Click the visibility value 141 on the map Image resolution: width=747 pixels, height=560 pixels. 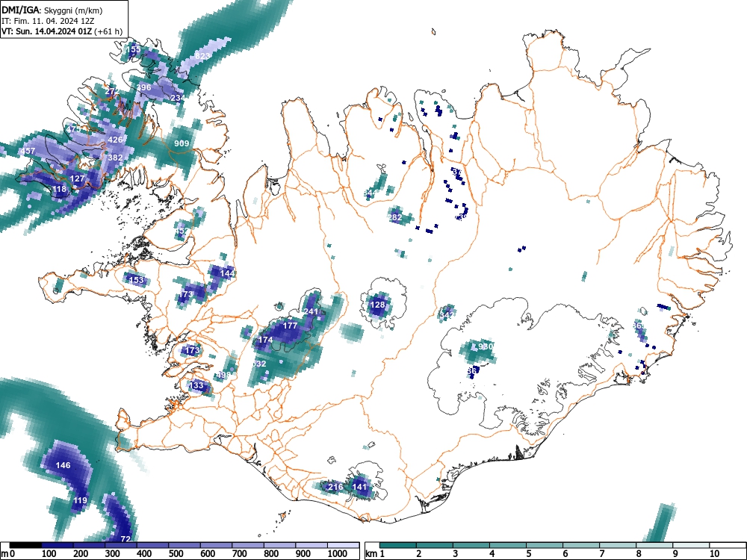click(x=359, y=487)
